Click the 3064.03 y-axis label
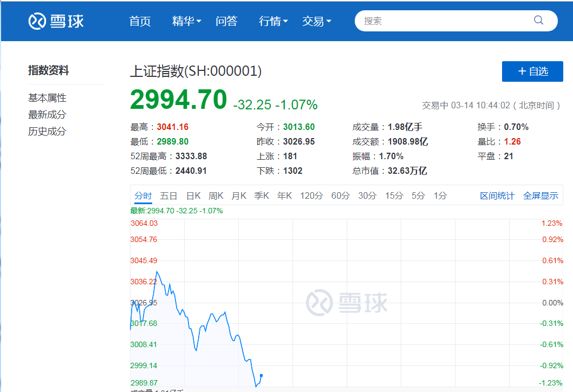Screen dimensions: 573x392 click(x=144, y=223)
